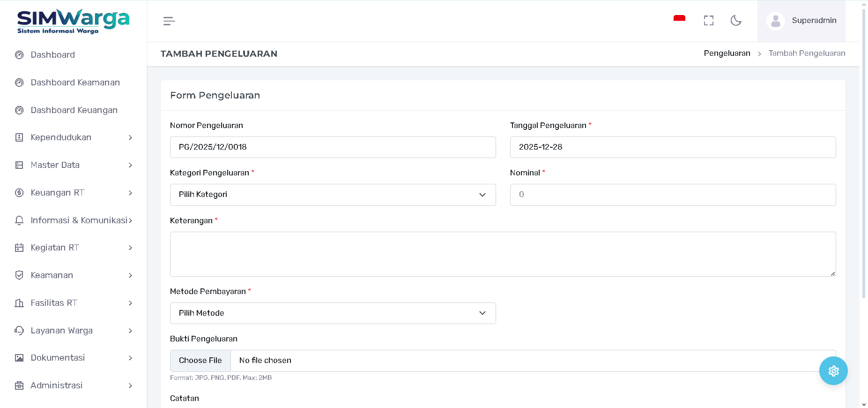Select the Tanggal Pengeluaran date field
Viewport: 868px width, 408px height.
pyautogui.click(x=672, y=147)
